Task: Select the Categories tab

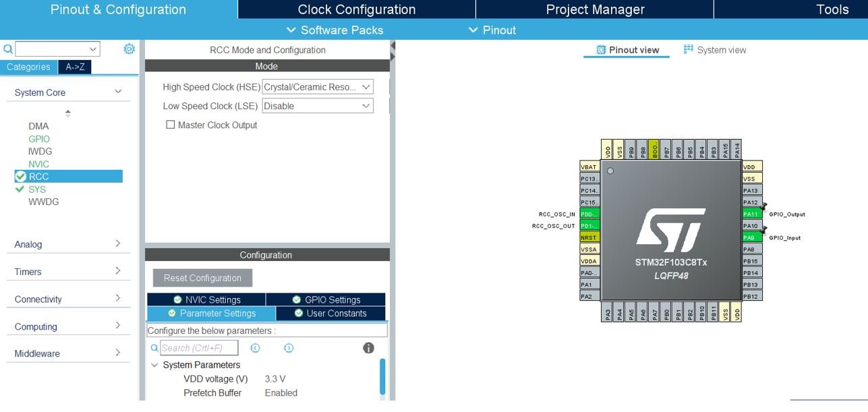Action: [x=28, y=67]
